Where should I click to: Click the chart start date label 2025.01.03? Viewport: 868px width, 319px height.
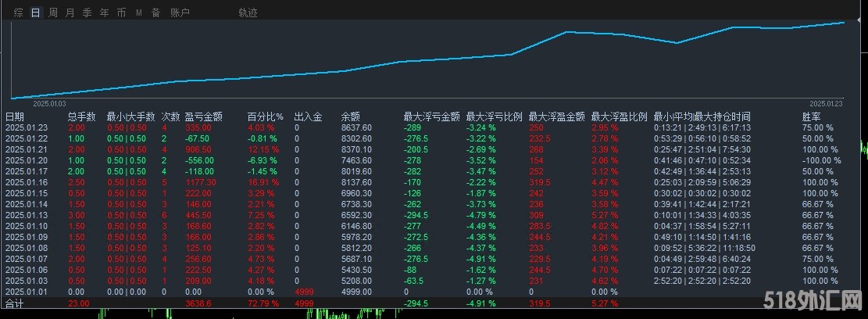[x=49, y=103]
